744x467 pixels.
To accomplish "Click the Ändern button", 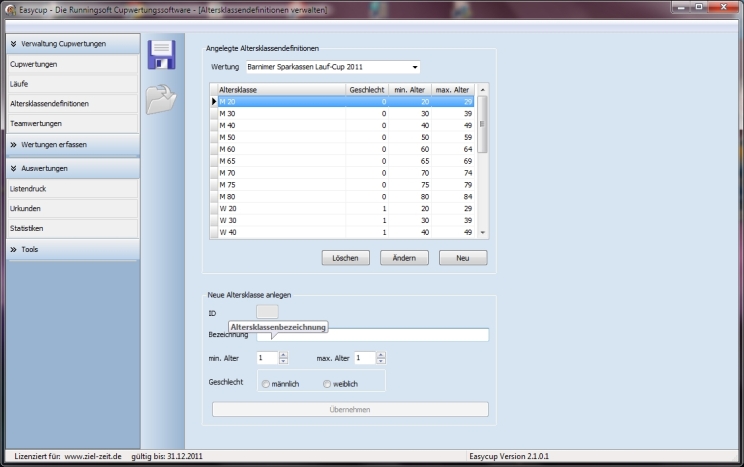I will click(x=404, y=258).
